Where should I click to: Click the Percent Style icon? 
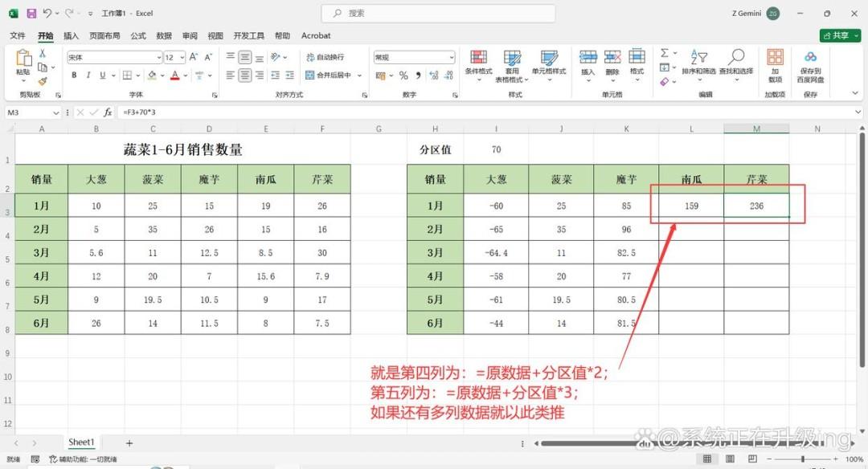coord(403,75)
